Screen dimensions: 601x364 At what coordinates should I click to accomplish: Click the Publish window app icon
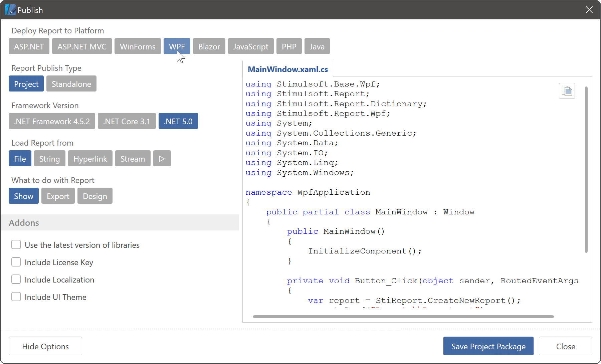10,10
